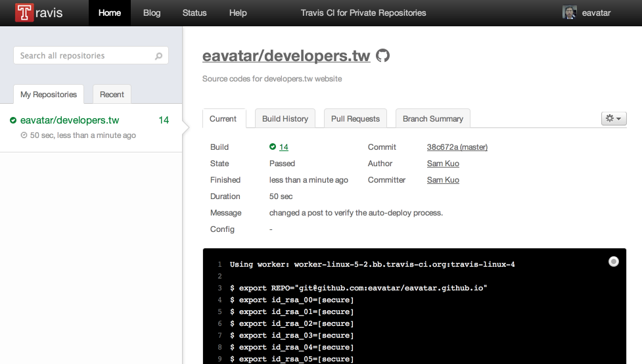
Task: Click the clock icon under repository name
Action: (x=24, y=136)
